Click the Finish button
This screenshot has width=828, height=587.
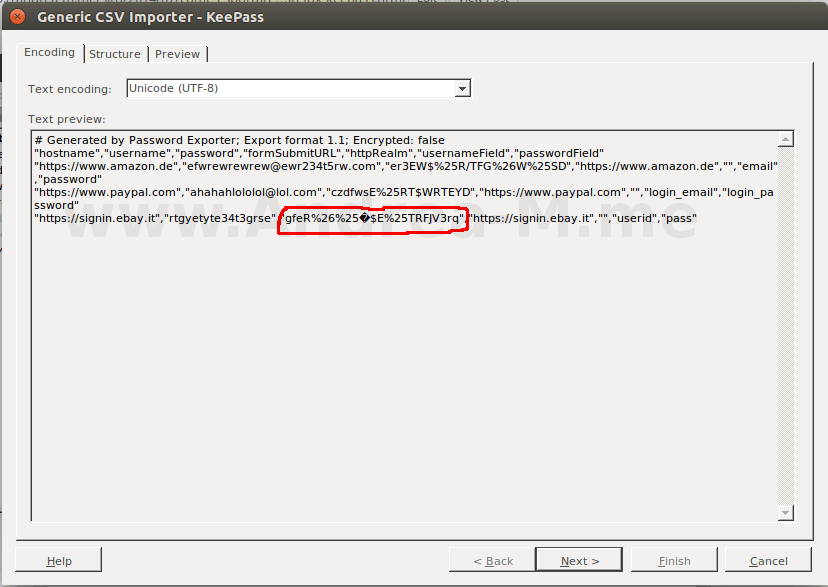pyautogui.click(x=674, y=561)
